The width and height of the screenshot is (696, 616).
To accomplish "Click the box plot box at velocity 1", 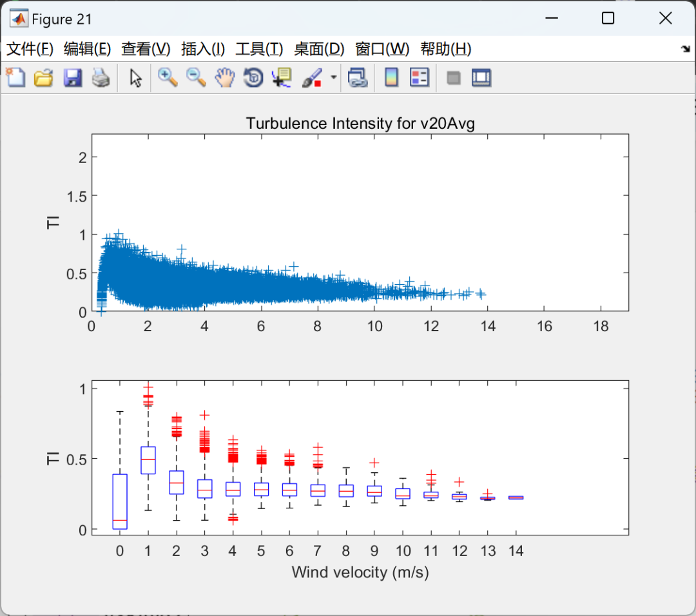I will click(148, 460).
